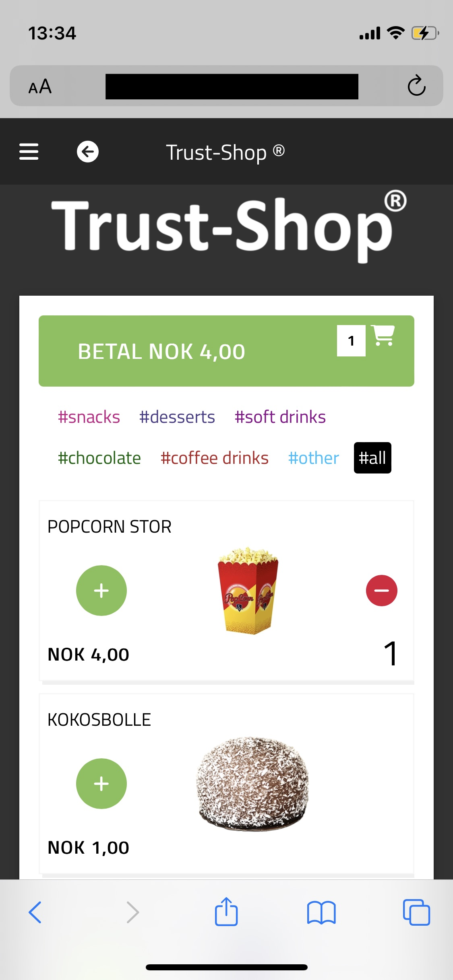Add one Kokosbolle to cart
Screen dimensions: 453x980
coord(101,784)
